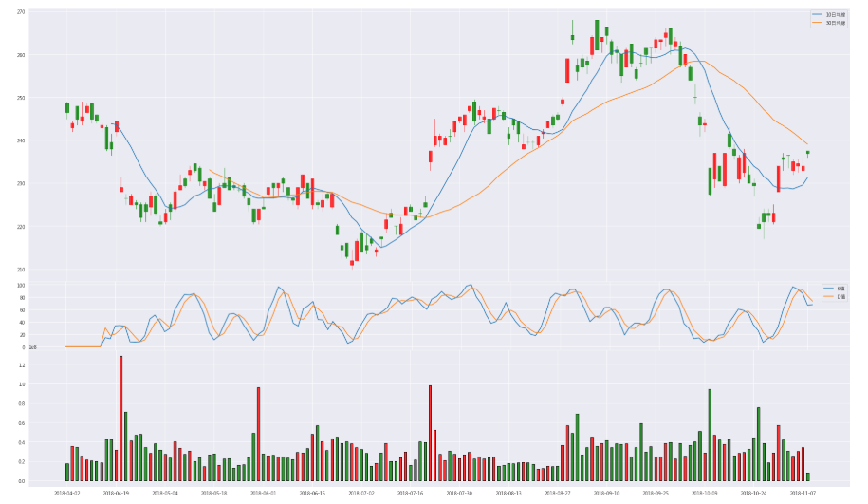This screenshot has height=504, width=868.
Task: Click price axis label 220
Action: (x=21, y=227)
